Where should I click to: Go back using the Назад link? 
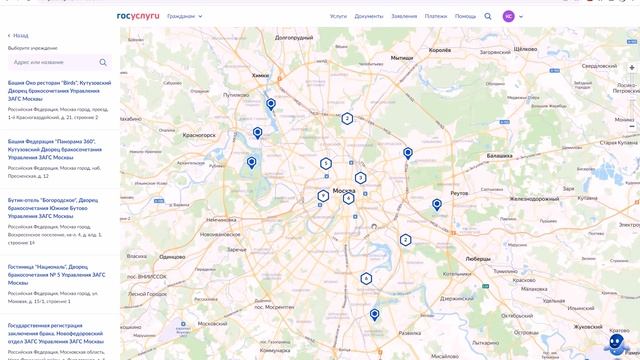coord(18,36)
